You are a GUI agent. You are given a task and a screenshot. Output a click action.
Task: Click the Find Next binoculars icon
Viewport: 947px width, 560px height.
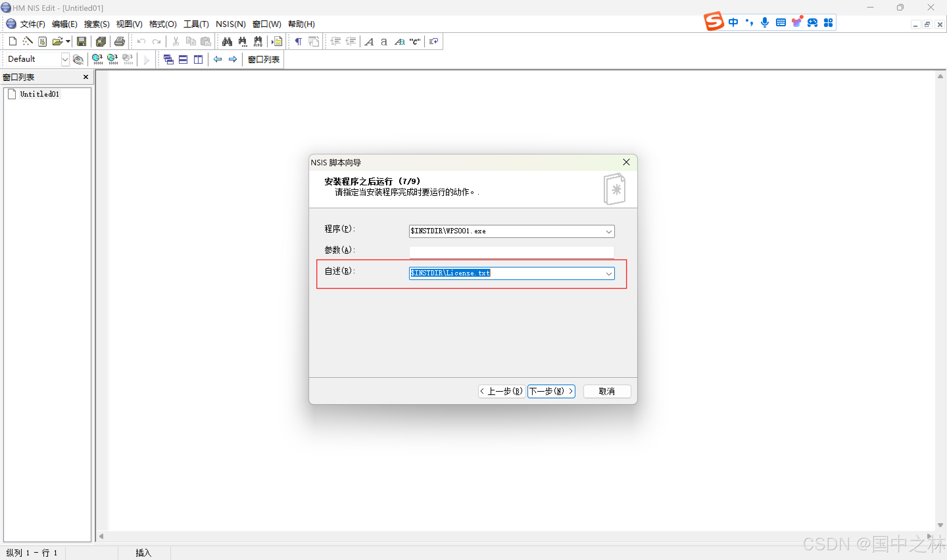(x=242, y=41)
